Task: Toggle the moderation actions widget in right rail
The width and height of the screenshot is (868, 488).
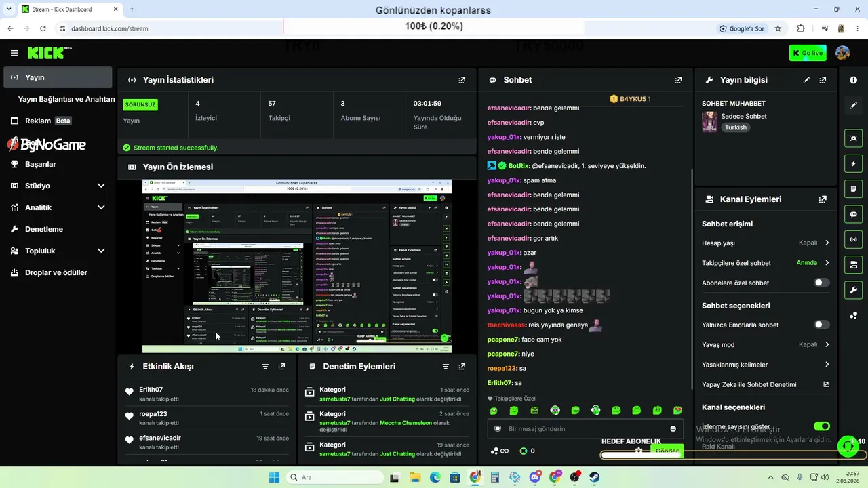Action: click(x=853, y=188)
